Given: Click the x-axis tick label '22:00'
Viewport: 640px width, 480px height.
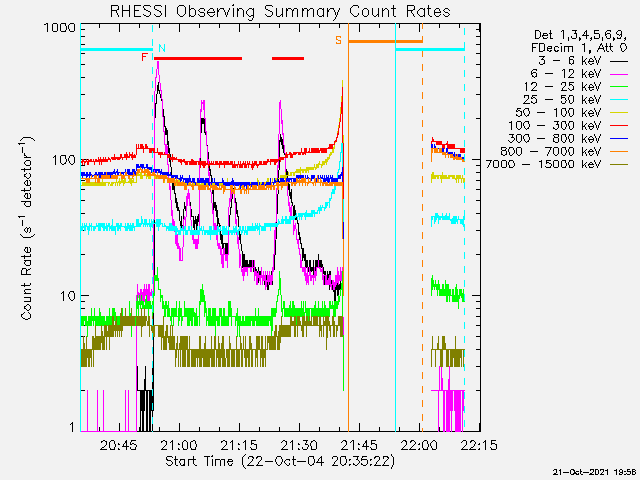Looking at the screenshot, I should point(420,444).
